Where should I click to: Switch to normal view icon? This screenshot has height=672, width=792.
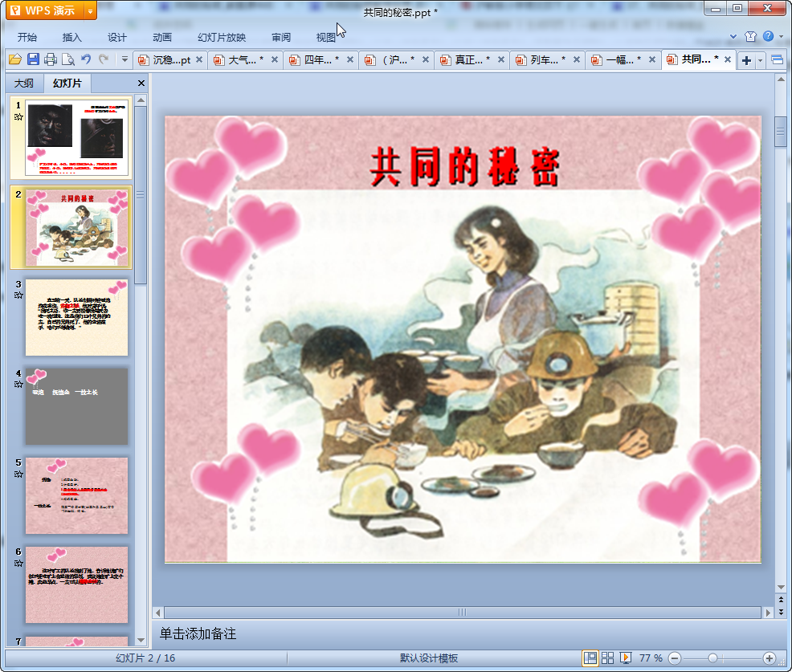coord(590,658)
